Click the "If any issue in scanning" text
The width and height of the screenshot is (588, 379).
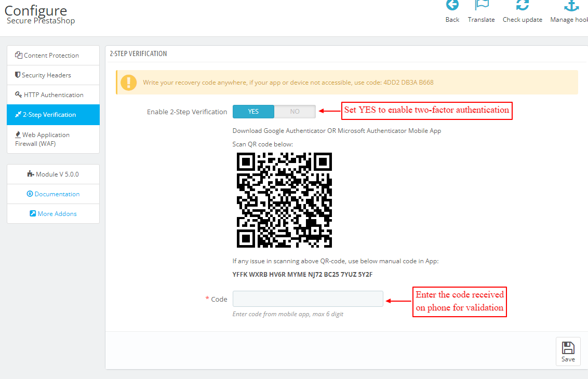pyautogui.click(x=336, y=261)
